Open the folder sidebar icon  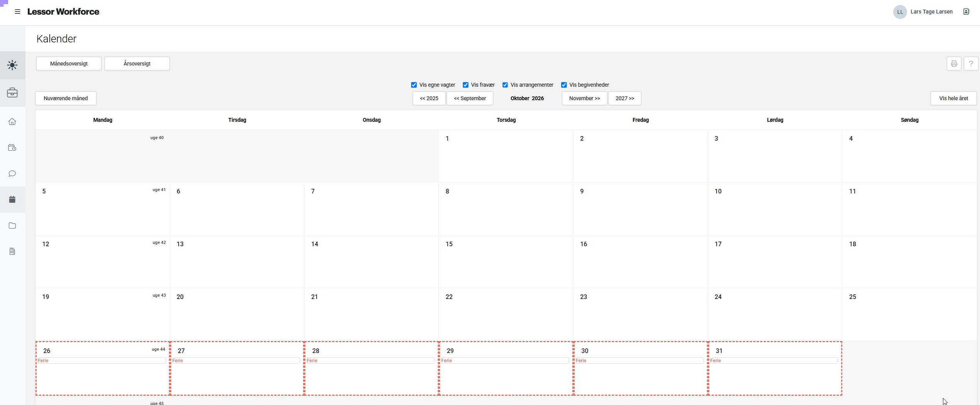12,225
